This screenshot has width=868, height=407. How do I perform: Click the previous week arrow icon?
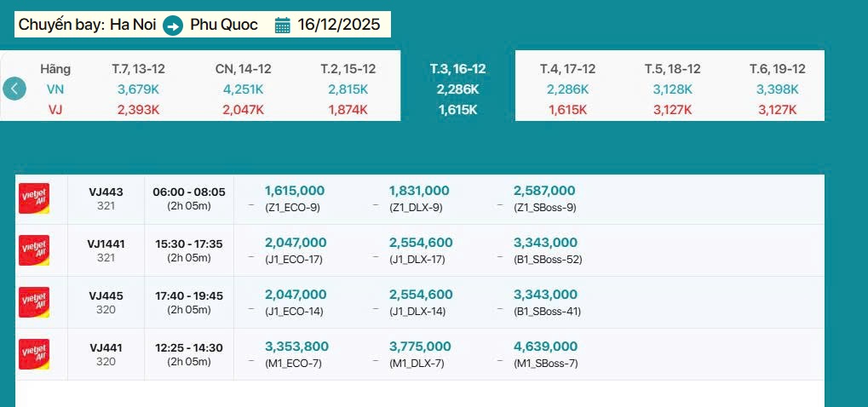pos(14,89)
